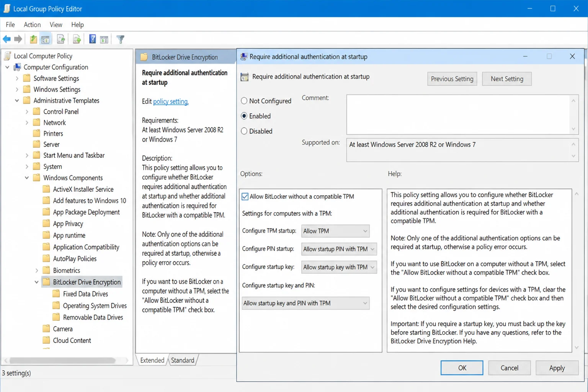Screen dimensions: 588x392
Task: Open the View menu
Action: tap(56, 24)
